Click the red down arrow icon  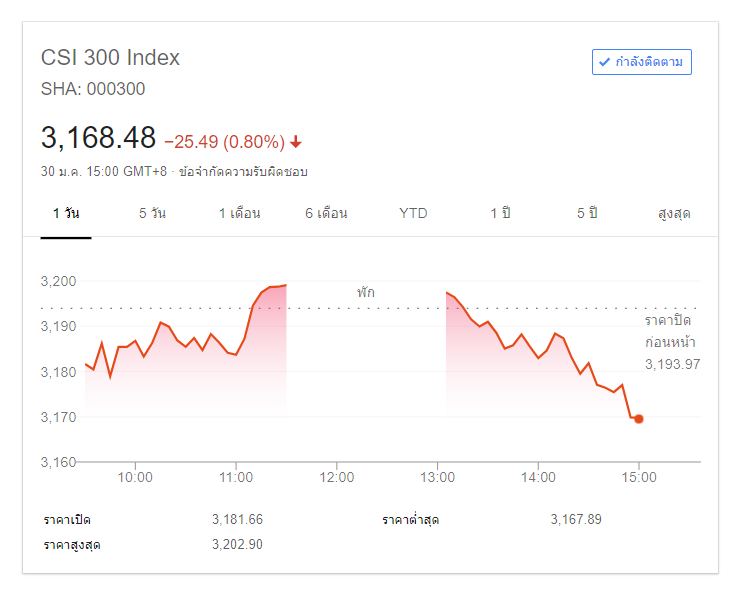click(x=296, y=141)
